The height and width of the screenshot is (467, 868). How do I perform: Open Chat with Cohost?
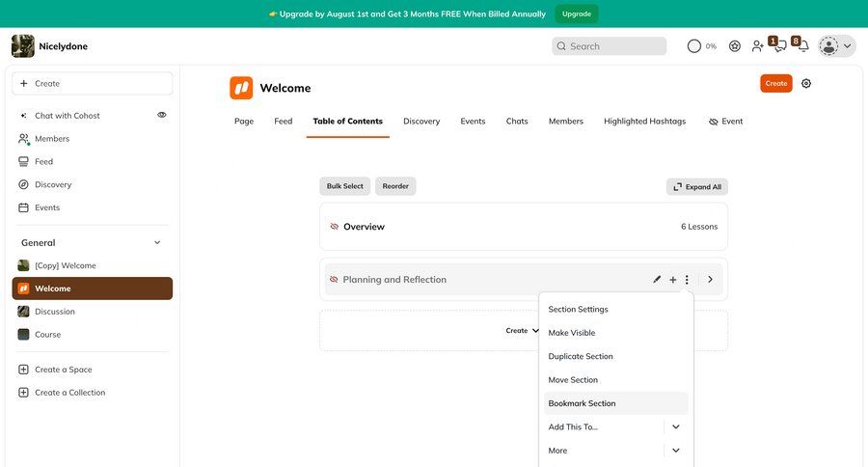[x=67, y=116]
